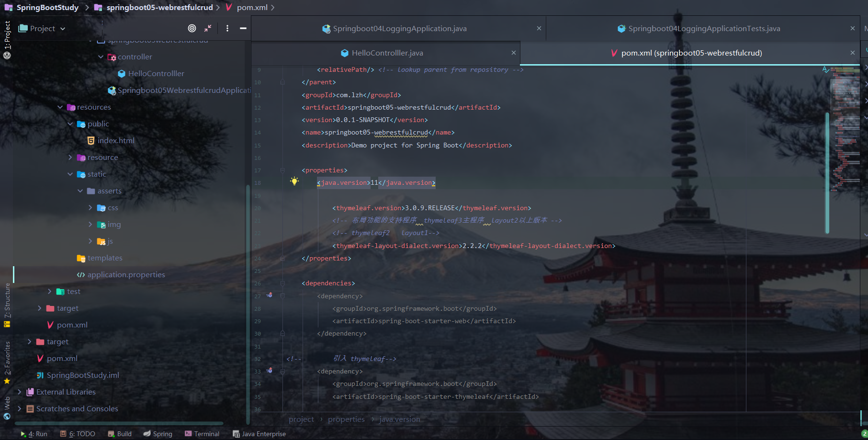Click 'properties' in editor breadcrumb
Screen dimensions: 868x440
coord(346,419)
